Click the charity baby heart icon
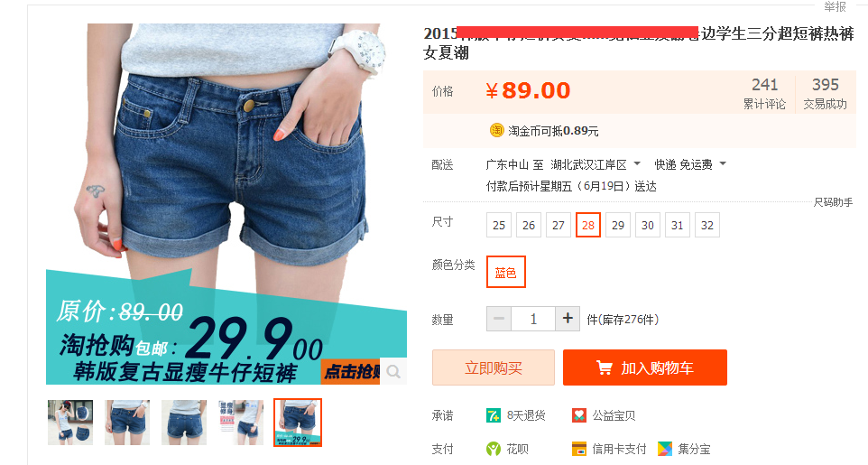Viewport: 868px width, 465px height. [579, 415]
